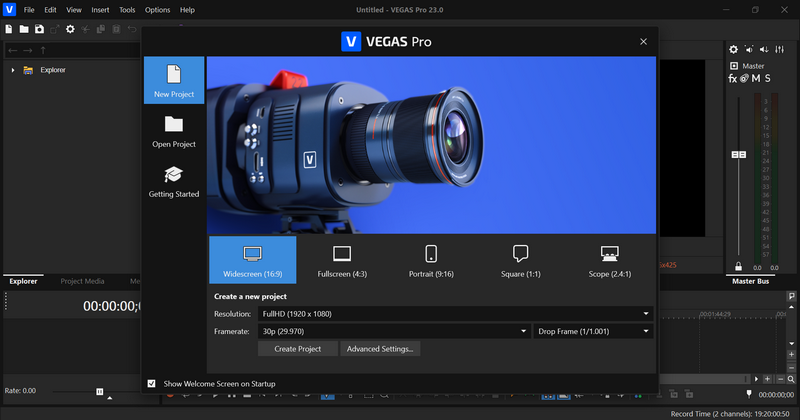Expand the Explorer tree node
Screen dimensions: 800x420
[x=13, y=70]
